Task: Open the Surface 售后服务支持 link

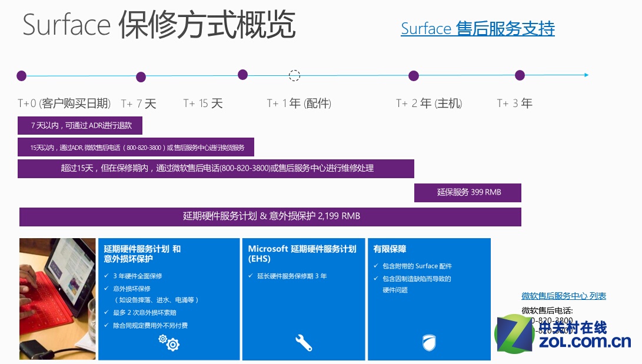Action: tap(478, 29)
